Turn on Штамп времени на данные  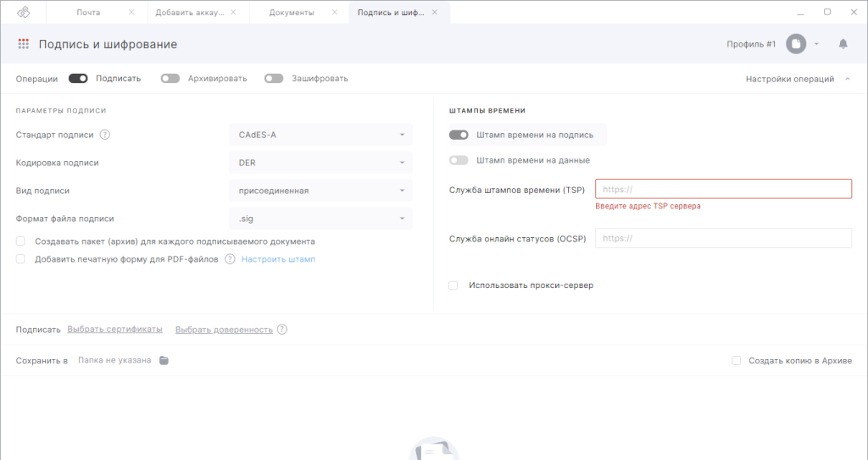click(x=459, y=160)
